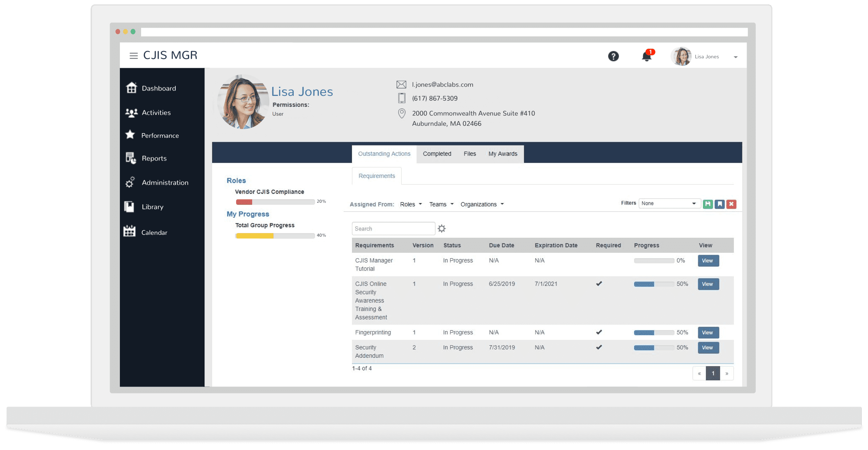Click the gear icon next to Search

[x=442, y=229]
